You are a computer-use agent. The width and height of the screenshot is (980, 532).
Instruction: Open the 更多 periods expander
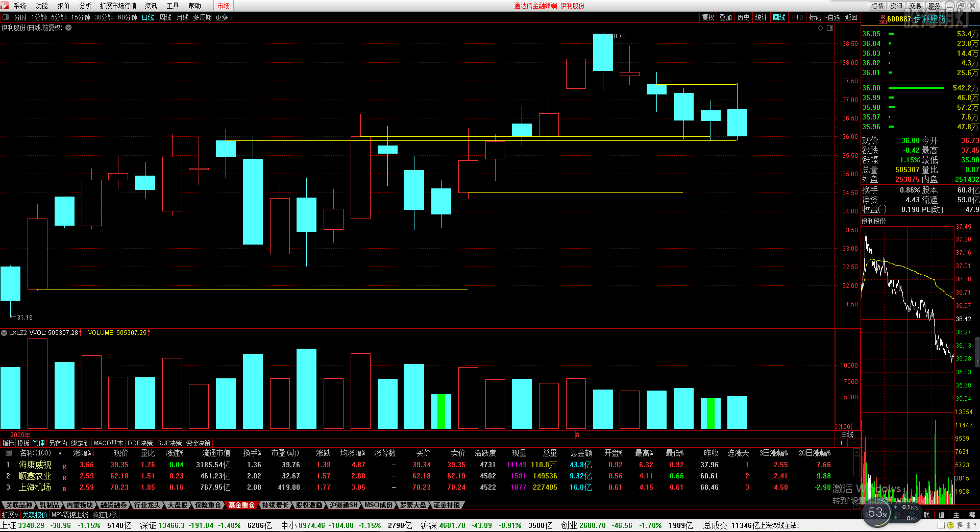(x=224, y=17)
